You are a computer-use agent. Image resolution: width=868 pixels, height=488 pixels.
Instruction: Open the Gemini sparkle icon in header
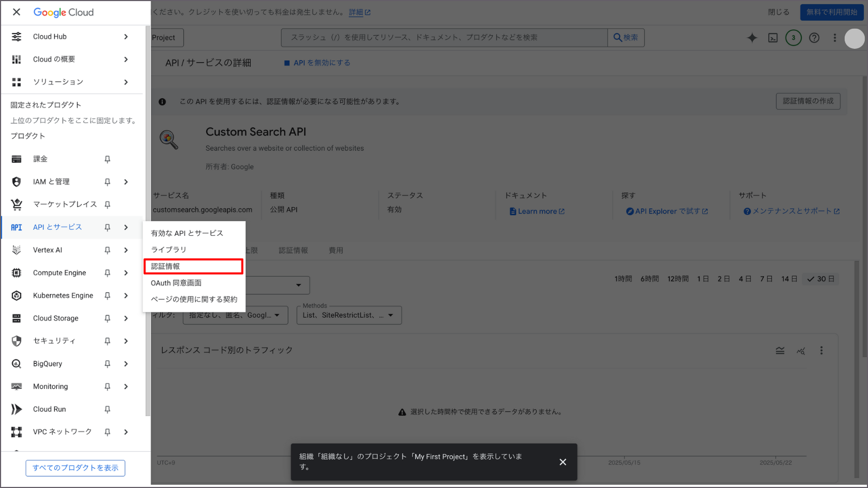(752, 37)
